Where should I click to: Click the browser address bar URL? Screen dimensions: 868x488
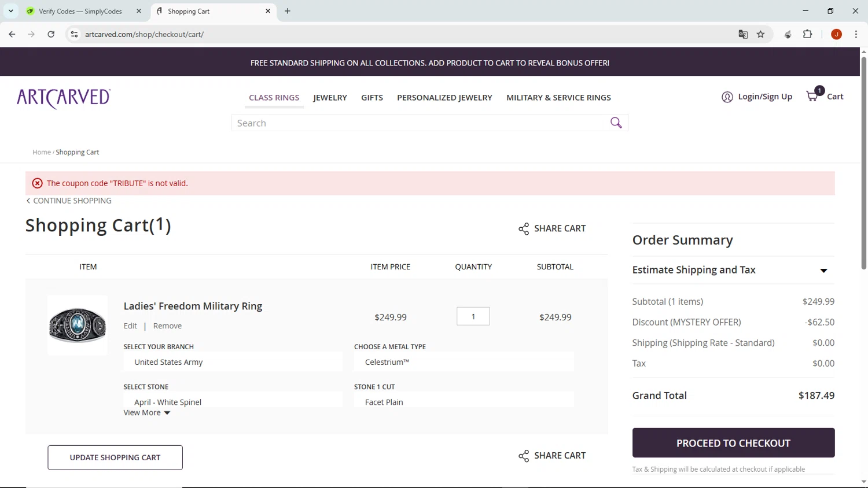point(144,34)
